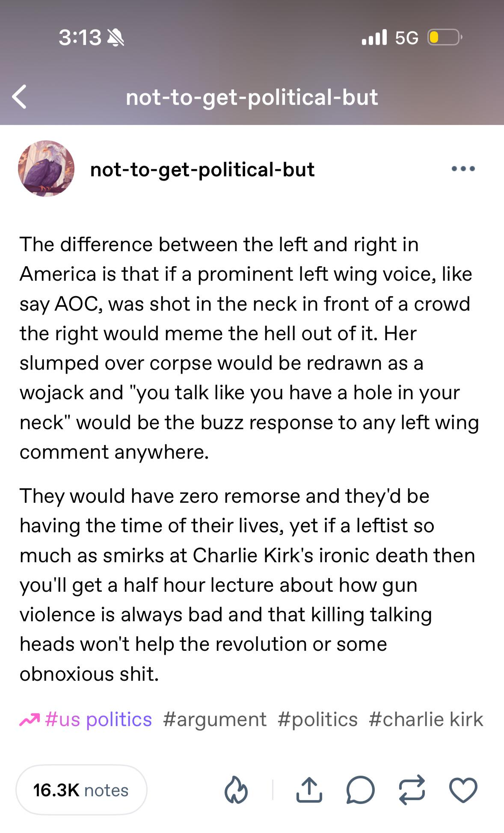Viewport: 504px width, 833px height.
Task: Tap the eagle avatar thumbnail
Action: (46, 169)
